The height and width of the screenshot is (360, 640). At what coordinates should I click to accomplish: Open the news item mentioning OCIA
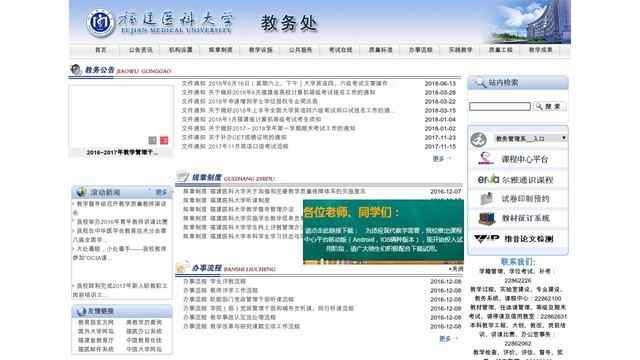(x=120, y=253)
